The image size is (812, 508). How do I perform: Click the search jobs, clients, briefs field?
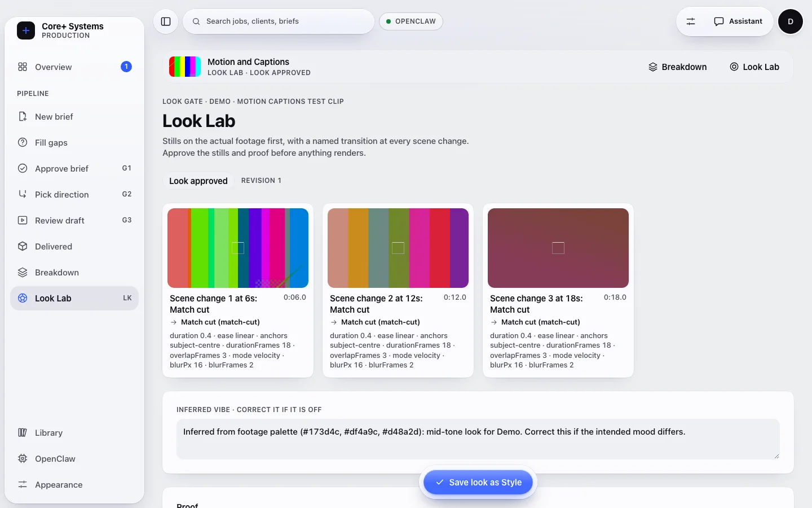279,21
